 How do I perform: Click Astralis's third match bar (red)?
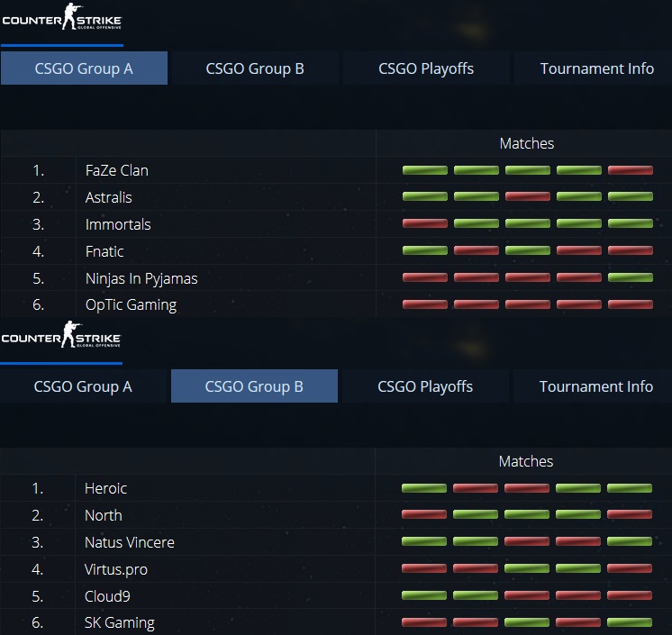(x=528, y=196)
